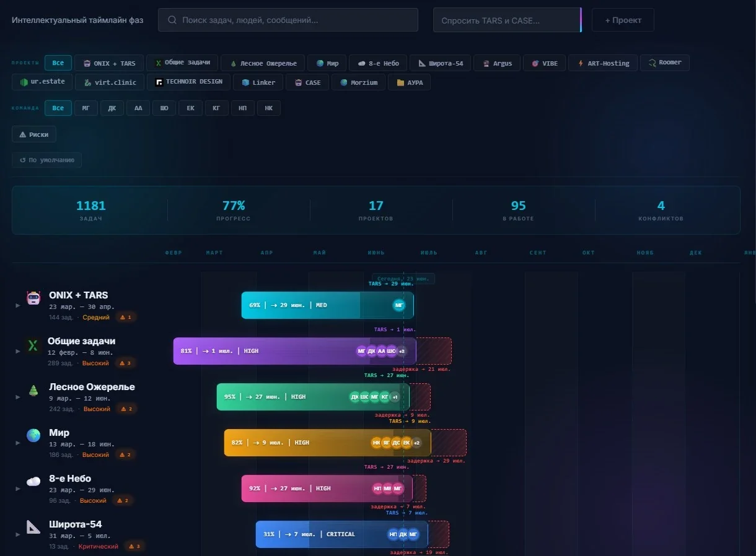Click НК avatar on Мир bar
The height and width of the screenshot is (556, 756).
click(377, 443)
